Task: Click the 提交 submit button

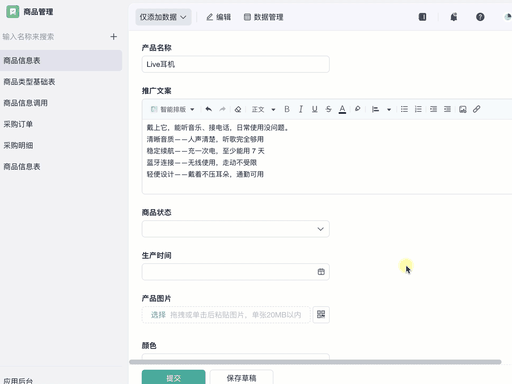Action: pyautogui.click(x=174, y=377)
